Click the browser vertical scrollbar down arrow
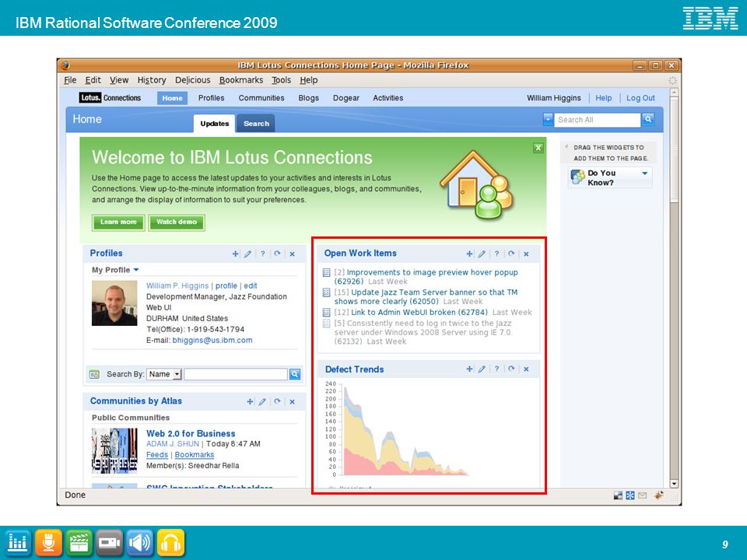The image size is (747, 560). (x=674, y=483)
